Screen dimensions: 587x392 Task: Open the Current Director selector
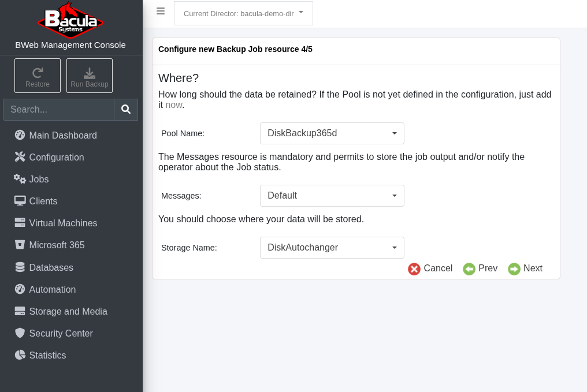click(x=243, y=13)
